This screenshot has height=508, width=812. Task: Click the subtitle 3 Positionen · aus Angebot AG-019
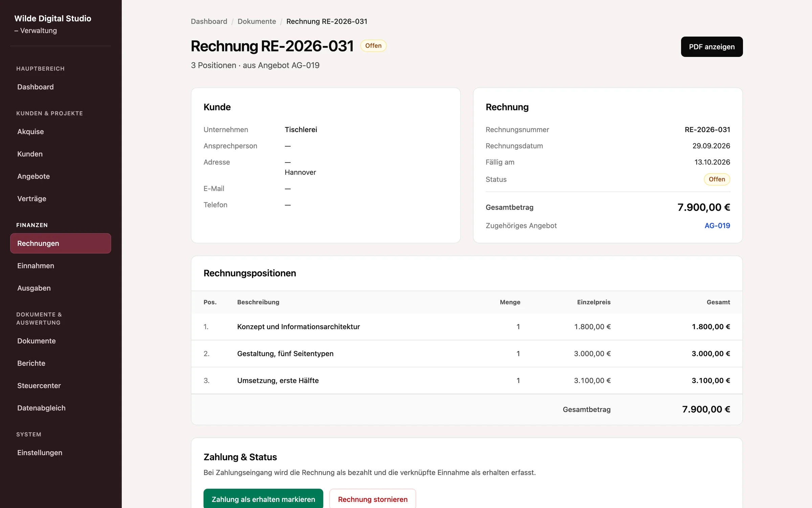pos(255,65)
